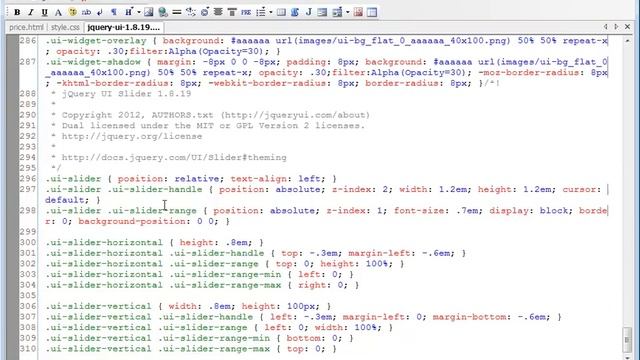Viewport: 640px width, 360px height.
Task: Click '.ui-slider-range-min' on line 303
Action: pos(225,274)
